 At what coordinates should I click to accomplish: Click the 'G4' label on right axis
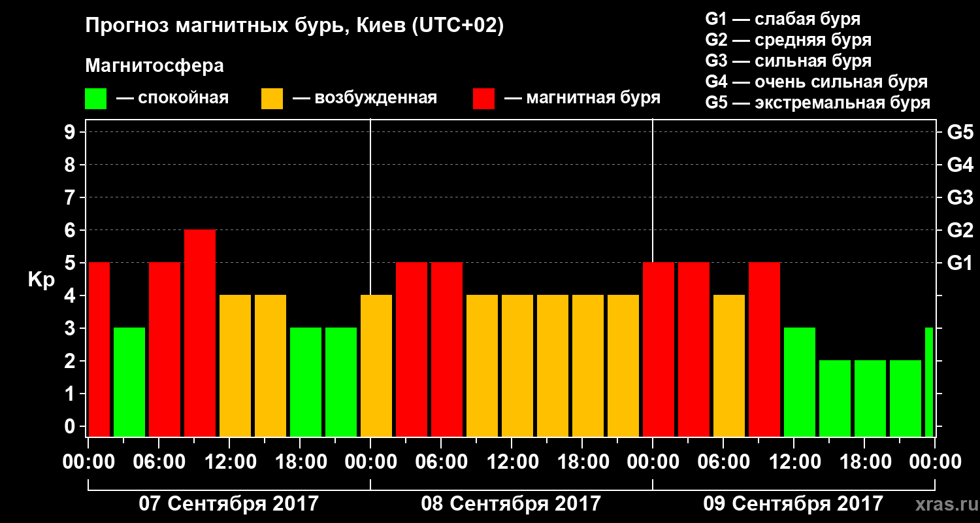tap(960, 165)
